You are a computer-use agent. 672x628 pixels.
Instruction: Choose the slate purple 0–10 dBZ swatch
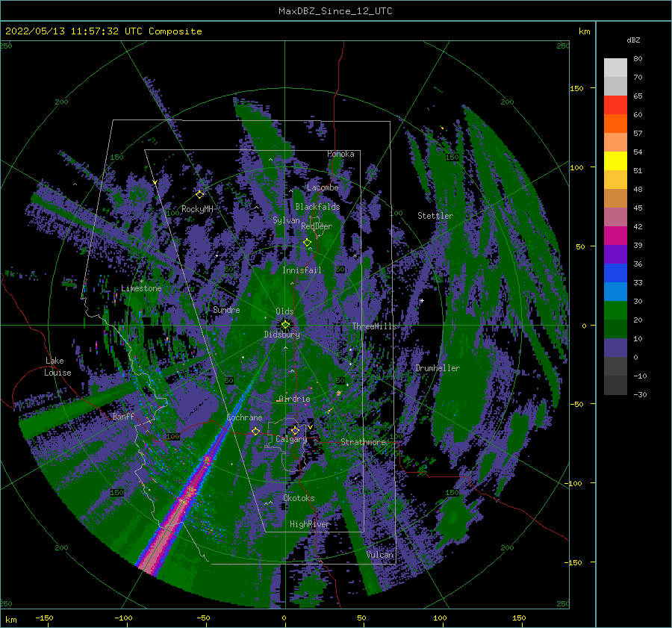(x=615, y=348)
